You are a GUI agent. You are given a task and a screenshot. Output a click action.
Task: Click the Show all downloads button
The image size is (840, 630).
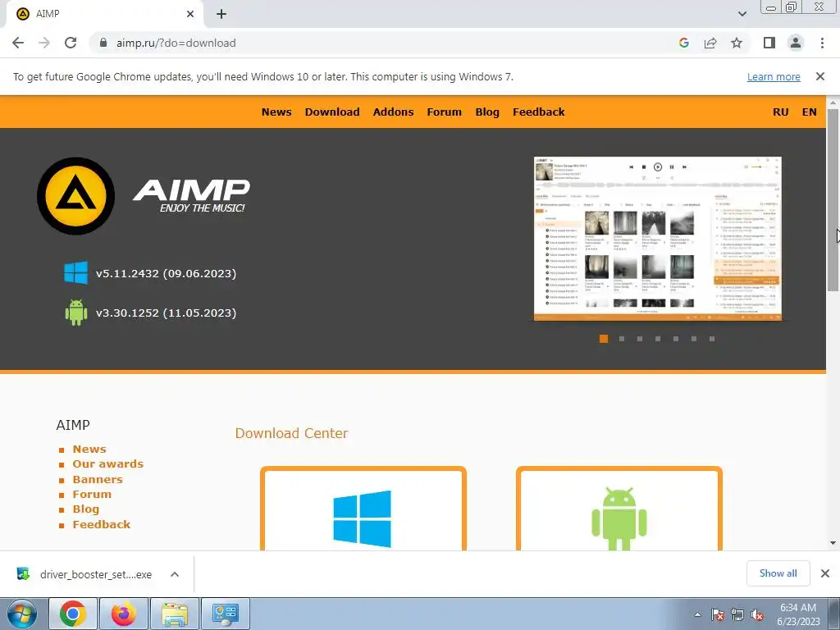(778, 573)
